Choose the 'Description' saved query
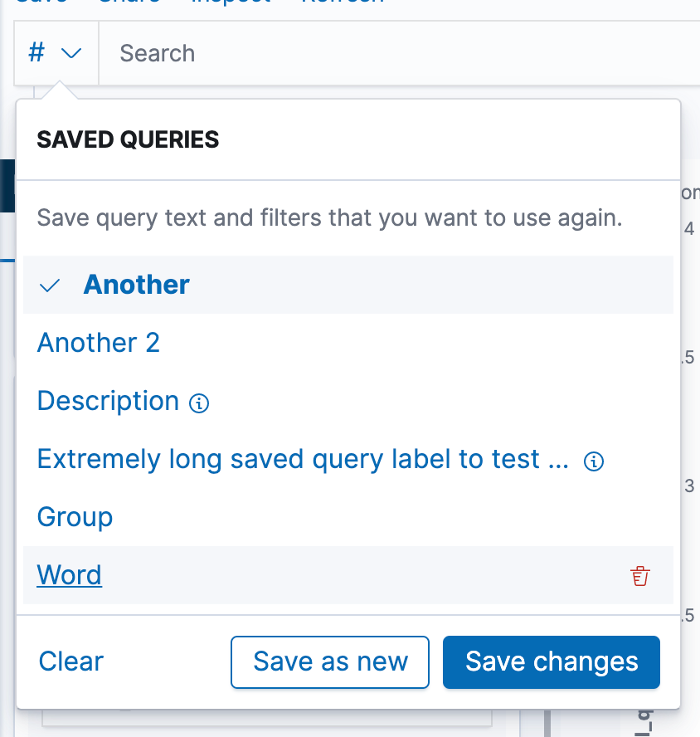 (x=108, y=401)
